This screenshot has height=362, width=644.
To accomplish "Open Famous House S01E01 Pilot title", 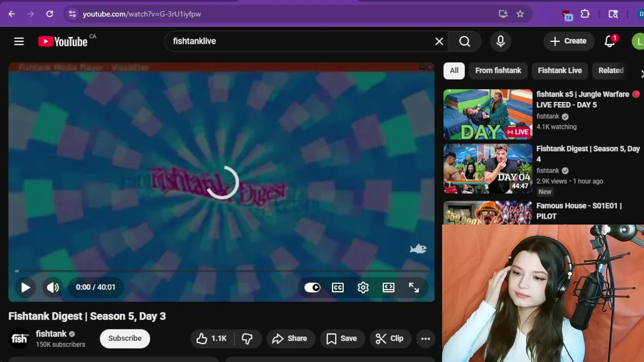I will coord(579,211).
